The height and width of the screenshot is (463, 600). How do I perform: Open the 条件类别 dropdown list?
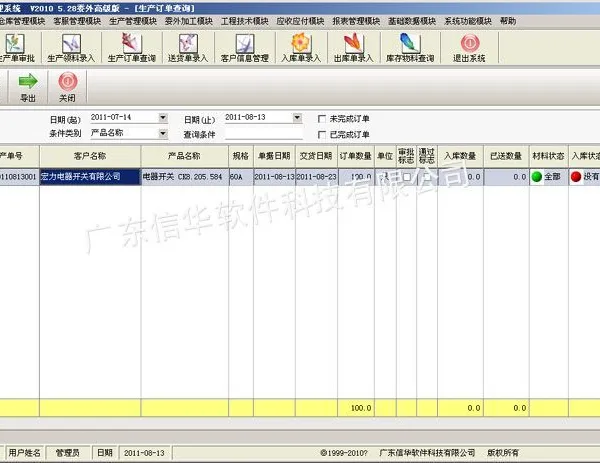[163, 134]
